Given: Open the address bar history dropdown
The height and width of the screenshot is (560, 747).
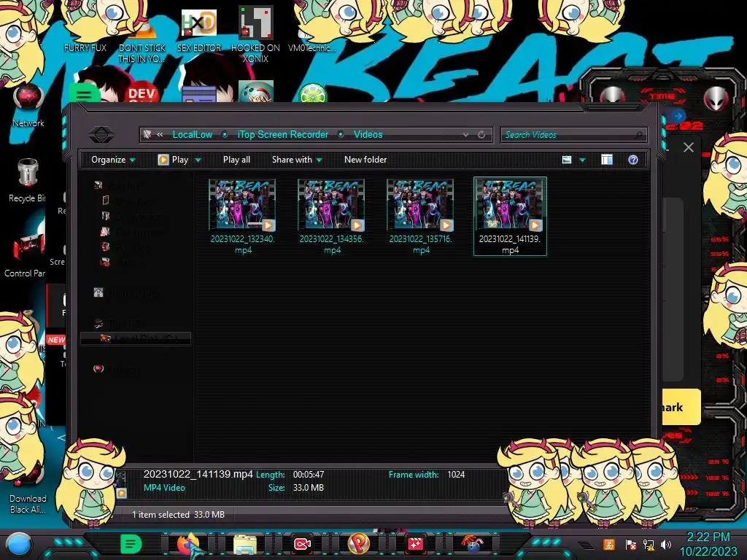Looking at the screenshot, I should [465, 135].
